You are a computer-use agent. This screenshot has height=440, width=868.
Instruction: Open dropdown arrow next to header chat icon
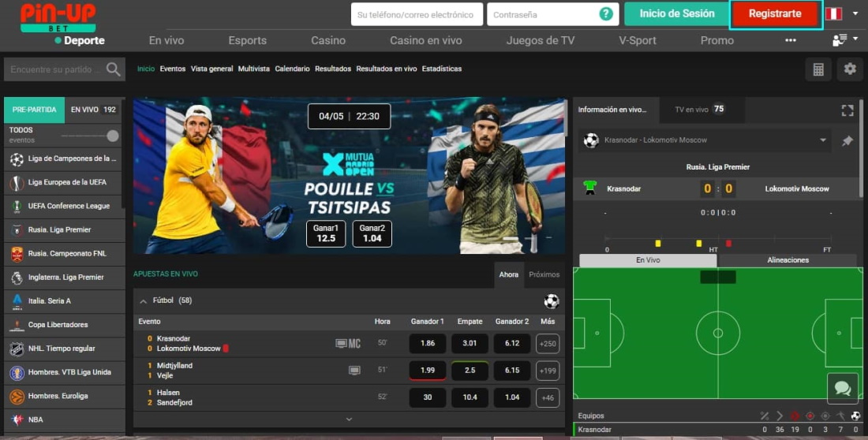point(856,39)
